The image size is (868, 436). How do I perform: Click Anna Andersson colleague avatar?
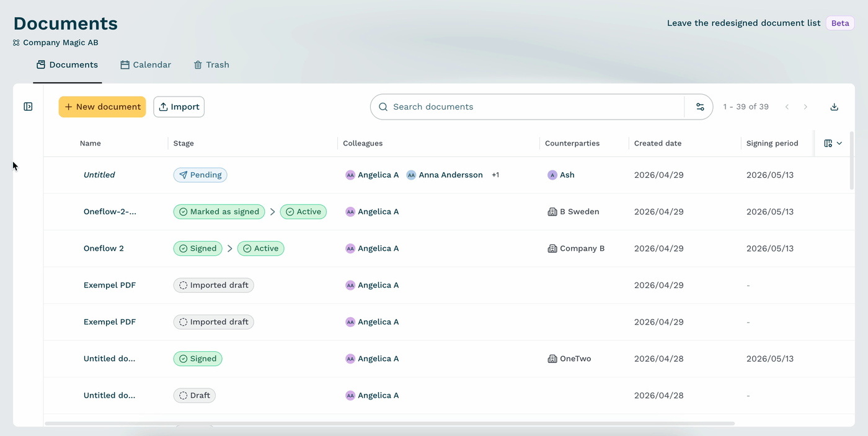point(411,175)
